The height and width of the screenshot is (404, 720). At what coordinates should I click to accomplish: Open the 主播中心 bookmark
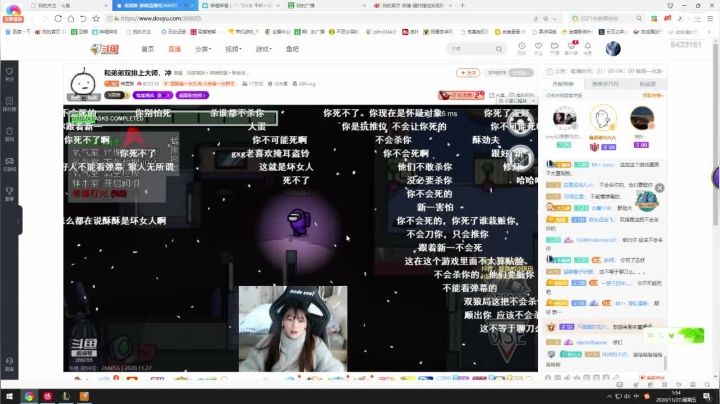[277, 32]
